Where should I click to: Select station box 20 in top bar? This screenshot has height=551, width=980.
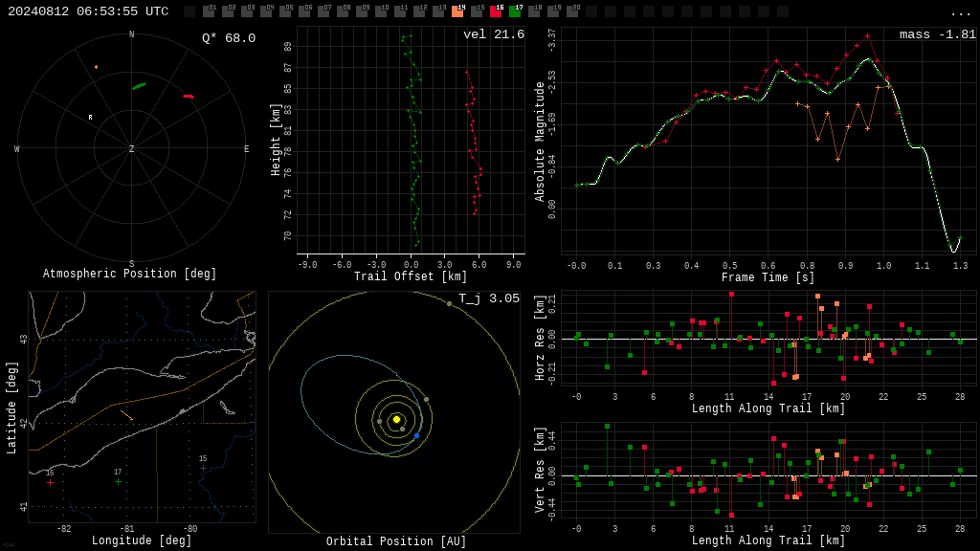tap(573, 11)
